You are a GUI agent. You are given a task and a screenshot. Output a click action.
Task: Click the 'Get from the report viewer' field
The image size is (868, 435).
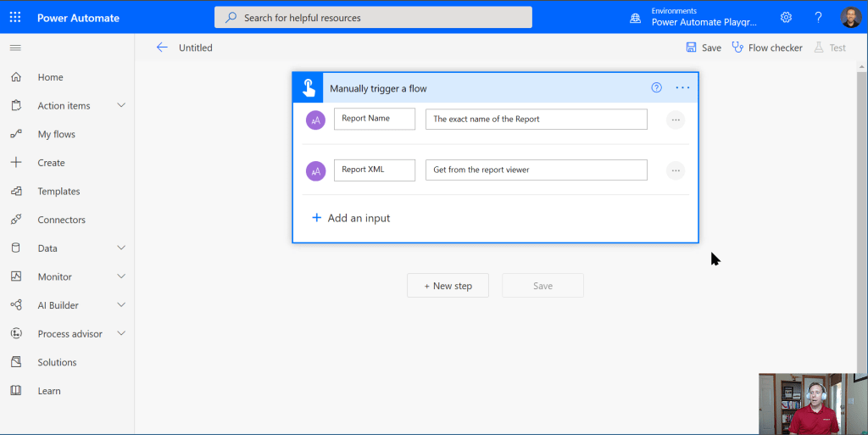point(536,170)
